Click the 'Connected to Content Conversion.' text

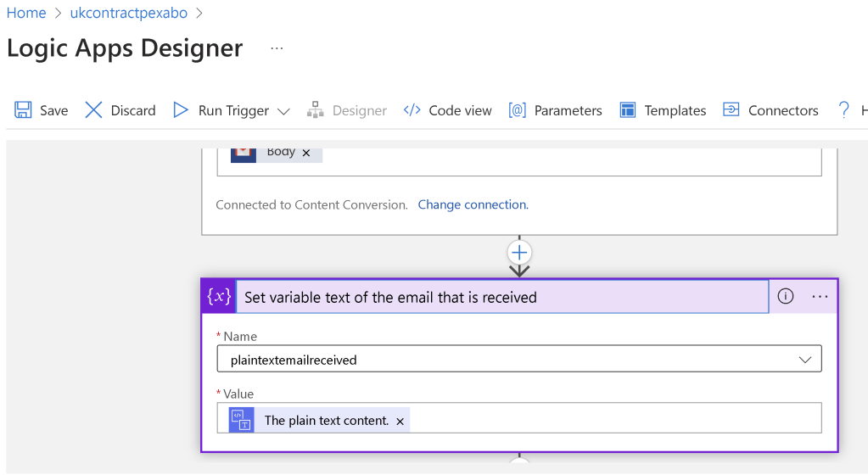point(311,204)
